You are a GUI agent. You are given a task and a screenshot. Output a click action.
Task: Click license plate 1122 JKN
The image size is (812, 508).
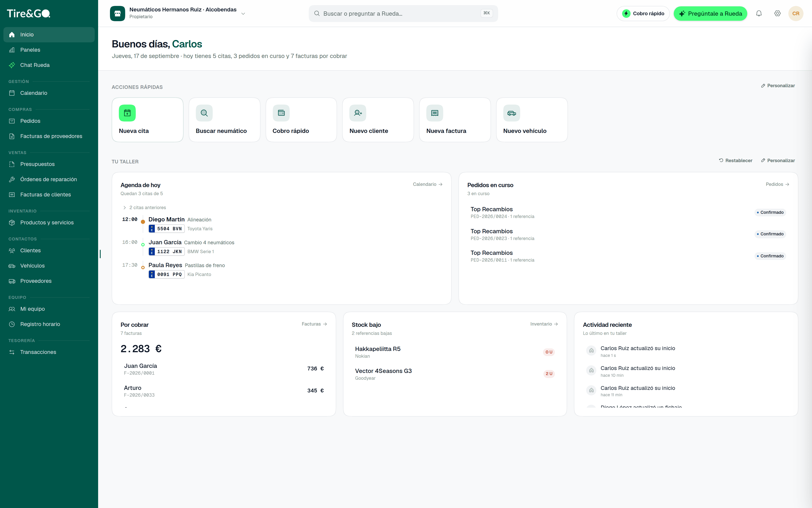click(x=166, y=252)
